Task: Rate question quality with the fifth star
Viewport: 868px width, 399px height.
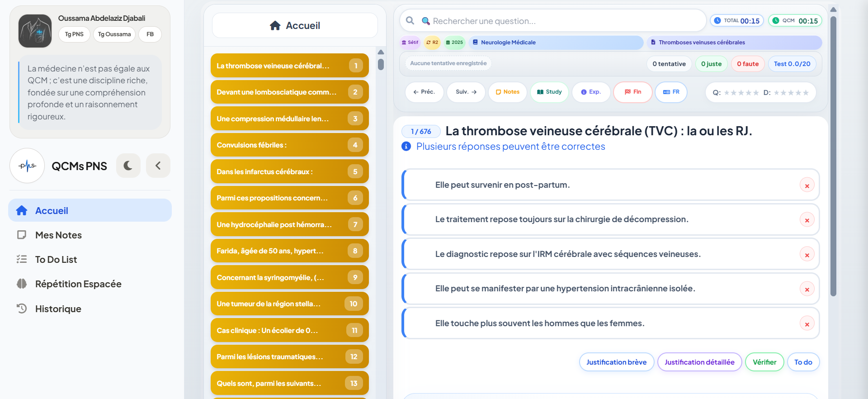Action: tap(755, 93)
